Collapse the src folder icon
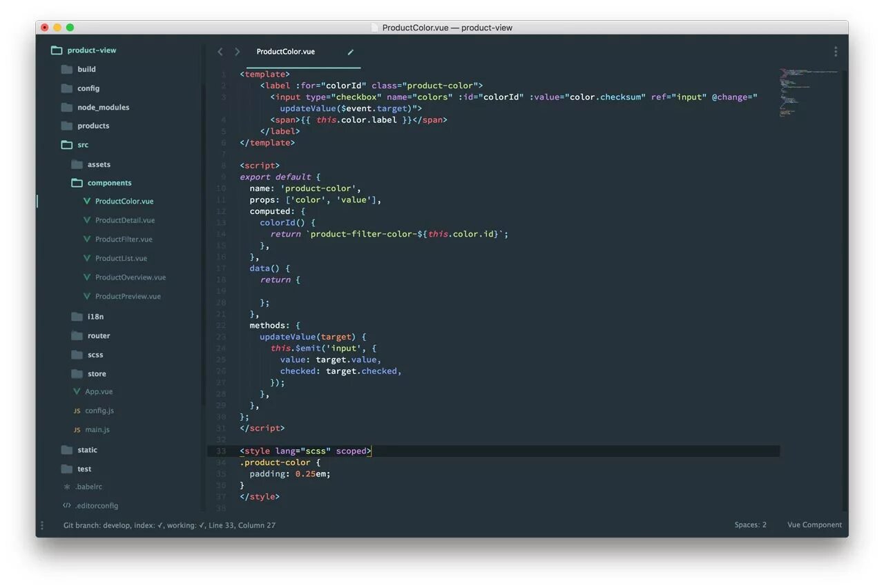Screen dimensions: 884x588 tap(66, 145)
